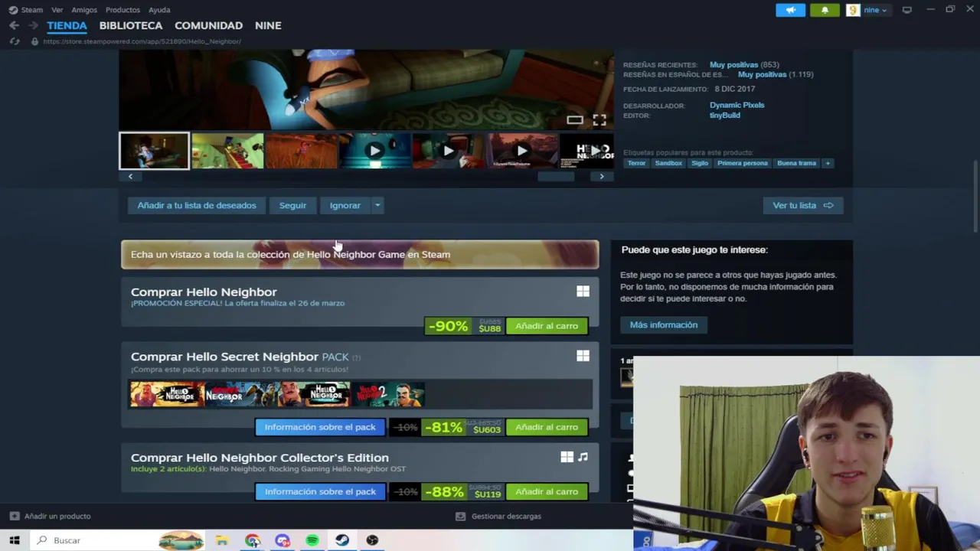The image size is (980, 551).
Task: Click Añadir a tu lista de deseados
Action: pyautogui.click(x=197, y=205)
